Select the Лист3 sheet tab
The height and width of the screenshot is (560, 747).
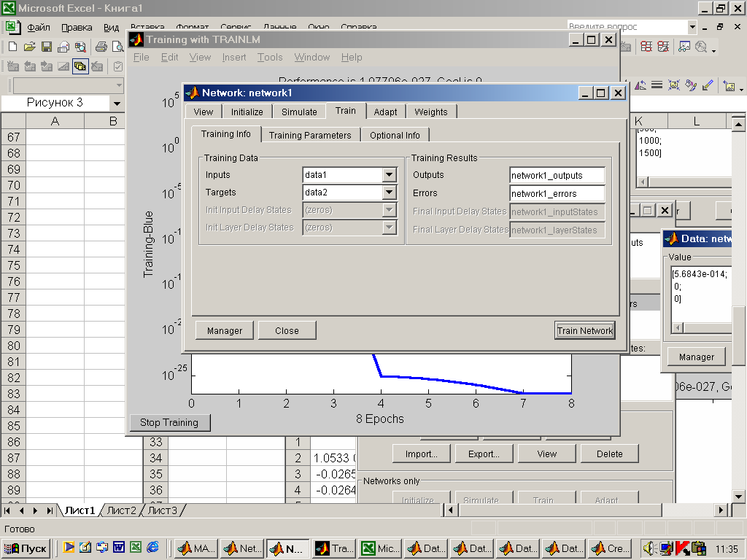pos(163,510)
